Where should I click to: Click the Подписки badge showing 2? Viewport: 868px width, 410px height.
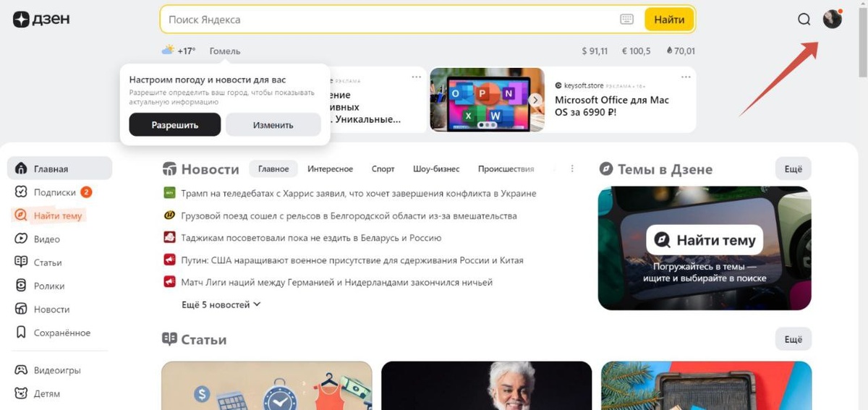86,192
